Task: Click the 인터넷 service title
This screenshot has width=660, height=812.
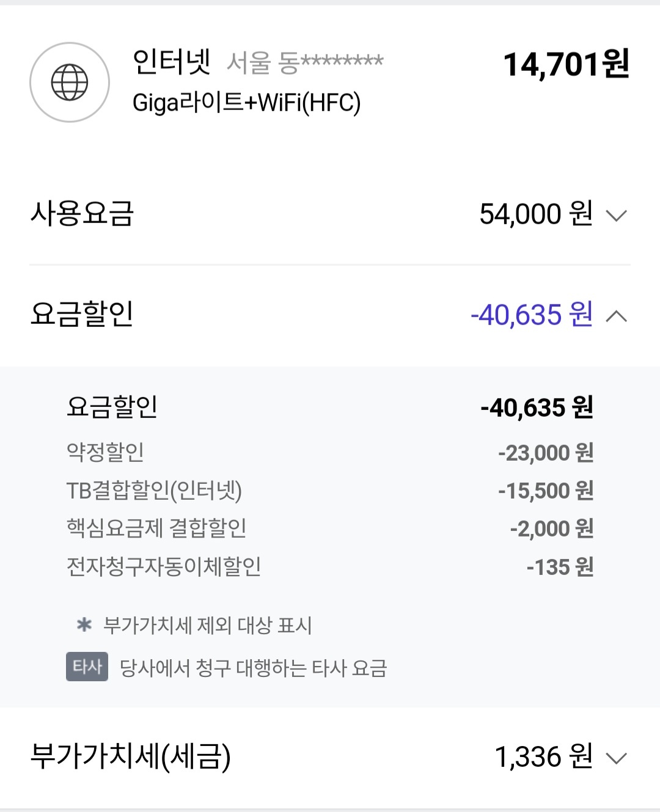Action: pos(172,62)
